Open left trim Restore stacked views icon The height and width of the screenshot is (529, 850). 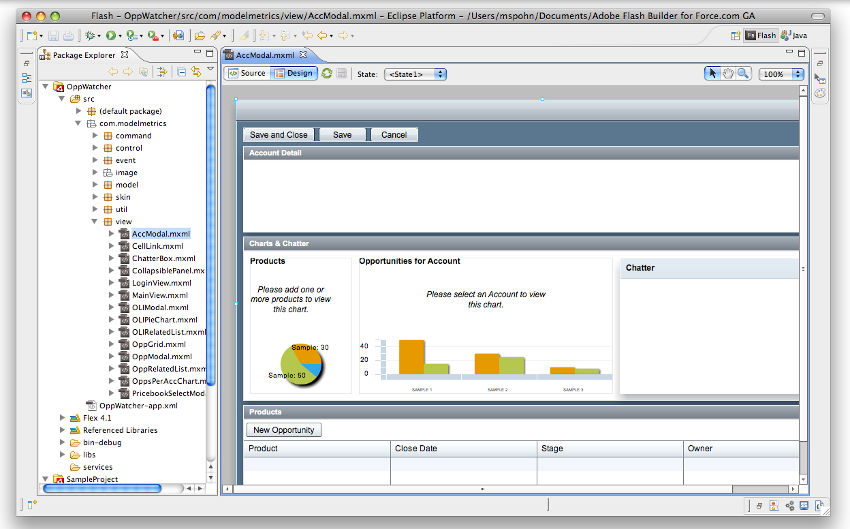coord(26,63)
